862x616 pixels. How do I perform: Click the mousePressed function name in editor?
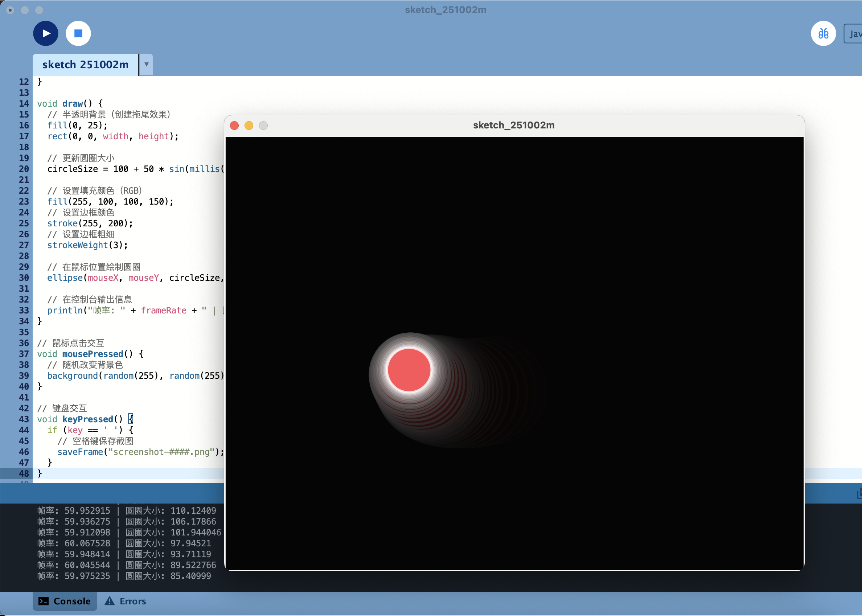point(93,354)
